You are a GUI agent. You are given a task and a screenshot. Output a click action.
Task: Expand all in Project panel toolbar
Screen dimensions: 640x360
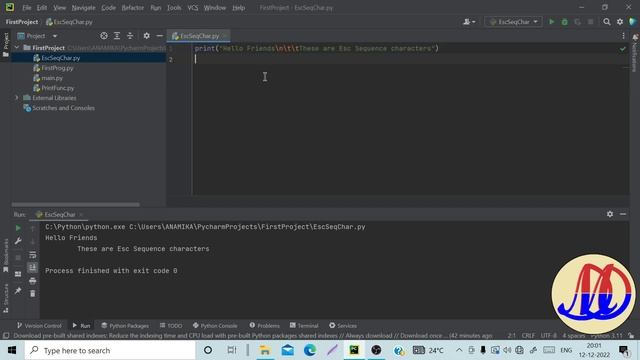[117, 36]
